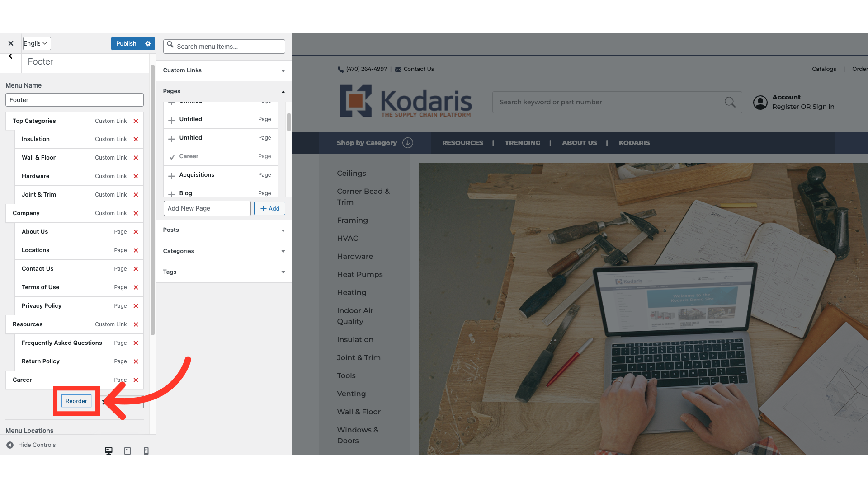Go back using the Footer back arrow
The height and width of the screenshot is (488, 868).
click(10, 56)
